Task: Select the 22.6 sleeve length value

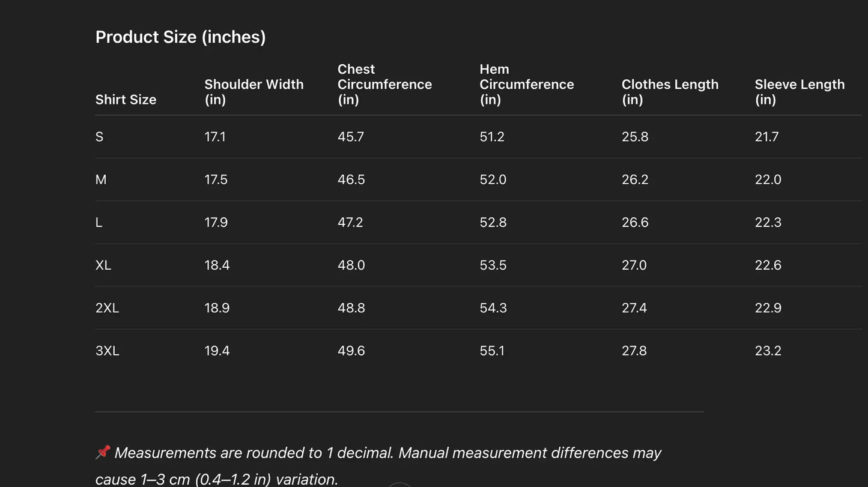Action: tap(768, 265)
